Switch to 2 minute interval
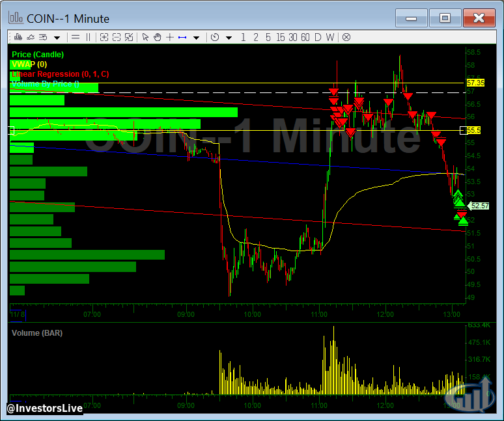Viewport: 504px width, 421px height. [256, 37]
